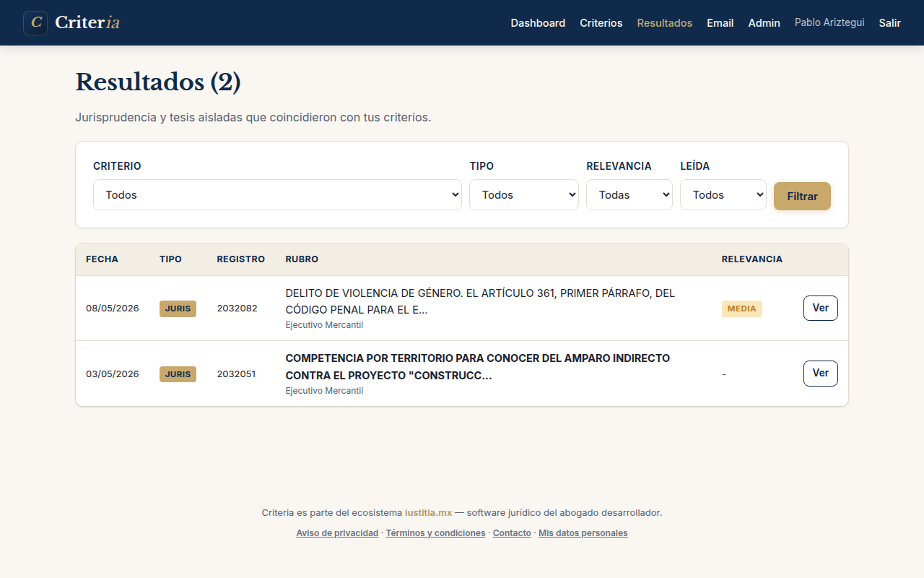Click the REGISTRO column header
Viewport: 924px width, 578px height.
tap(240, 259)
